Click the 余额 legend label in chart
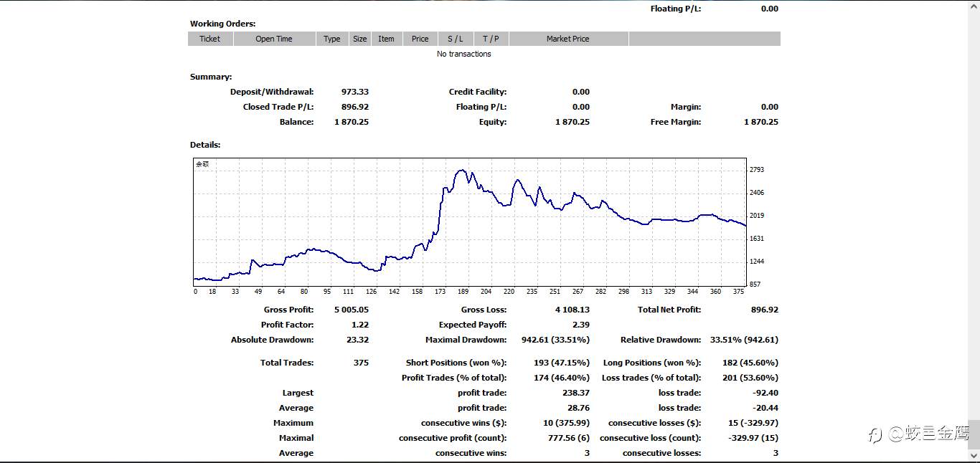Screen dimensions: 980x463 click(202, 164)
